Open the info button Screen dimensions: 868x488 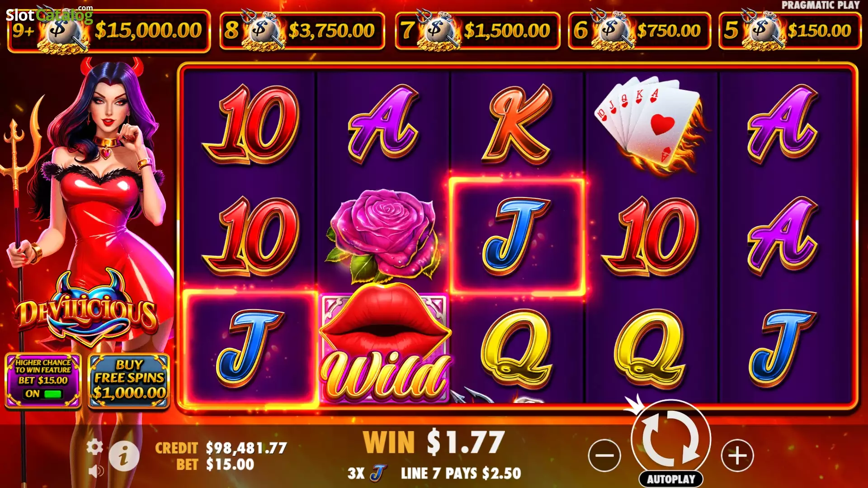coord(124,456)
